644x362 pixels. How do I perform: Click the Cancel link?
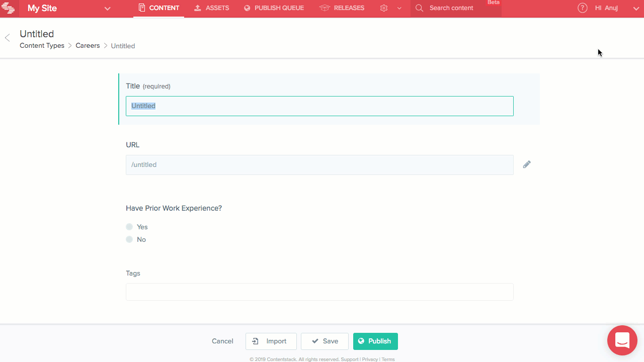pyautogui.click(x=222, y=341)
